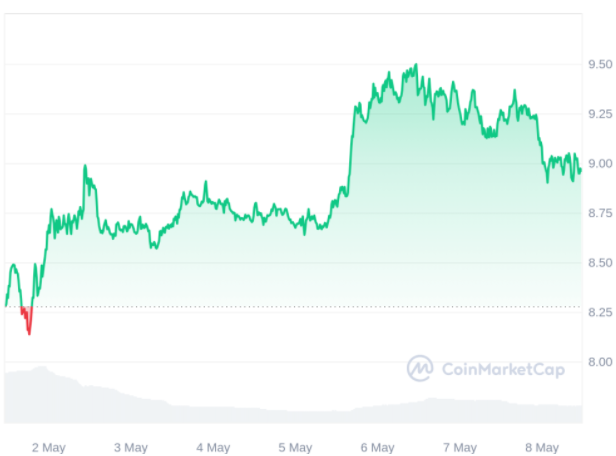Click the 9.00 price axis label
This screenshot has width=616, height=456.
click(601, 164)
